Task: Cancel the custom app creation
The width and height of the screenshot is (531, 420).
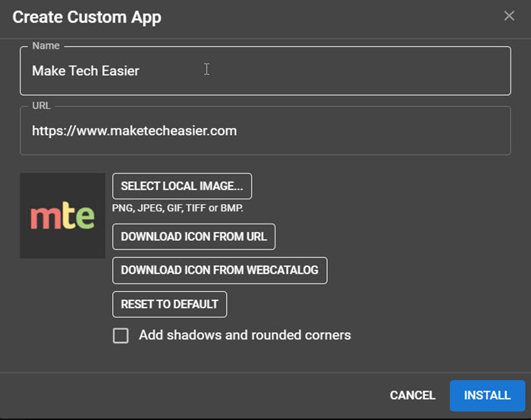Action: (412, 395)
